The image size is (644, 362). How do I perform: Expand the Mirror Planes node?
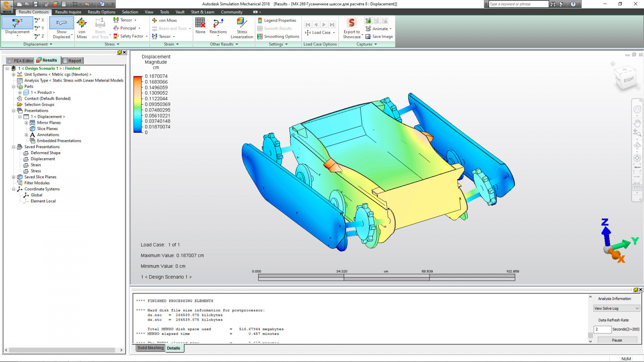[27, 123]
